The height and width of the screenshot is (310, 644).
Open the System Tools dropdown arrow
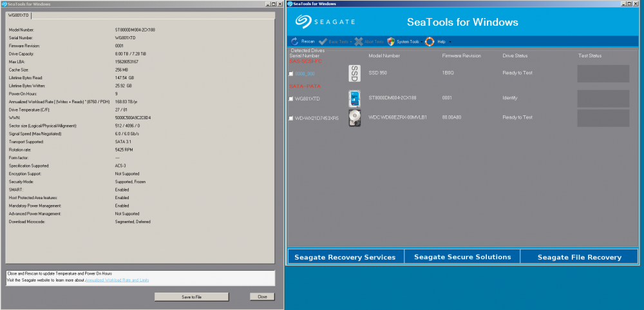pyautogui.click(x=422, y=42)
